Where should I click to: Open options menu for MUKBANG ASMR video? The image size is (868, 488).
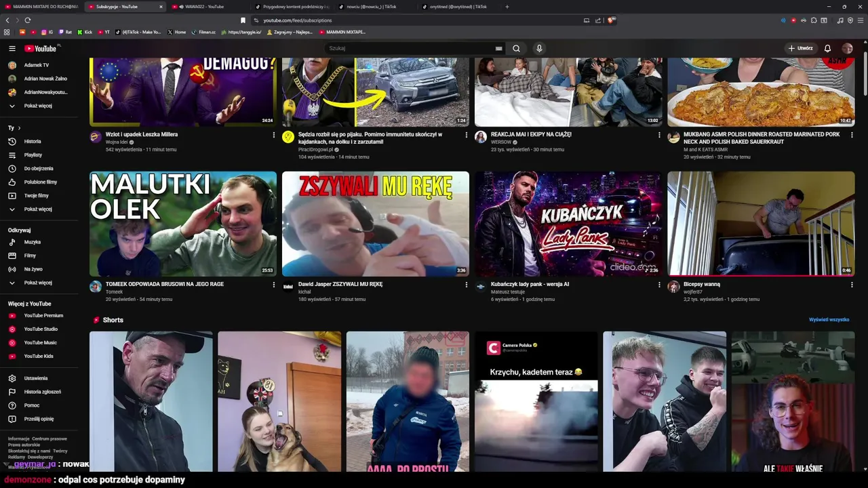852,135
